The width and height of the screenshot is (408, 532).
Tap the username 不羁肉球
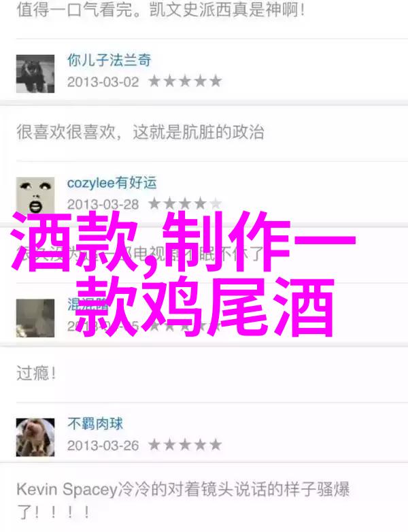[x=95, y=424]
